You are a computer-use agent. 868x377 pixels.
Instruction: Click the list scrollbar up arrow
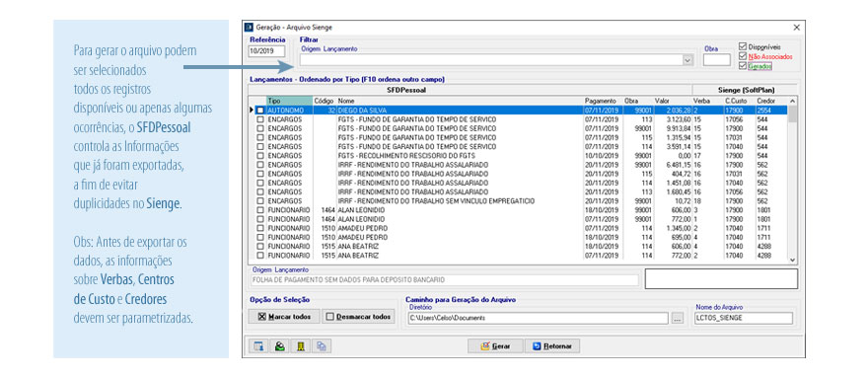(792, 102)
